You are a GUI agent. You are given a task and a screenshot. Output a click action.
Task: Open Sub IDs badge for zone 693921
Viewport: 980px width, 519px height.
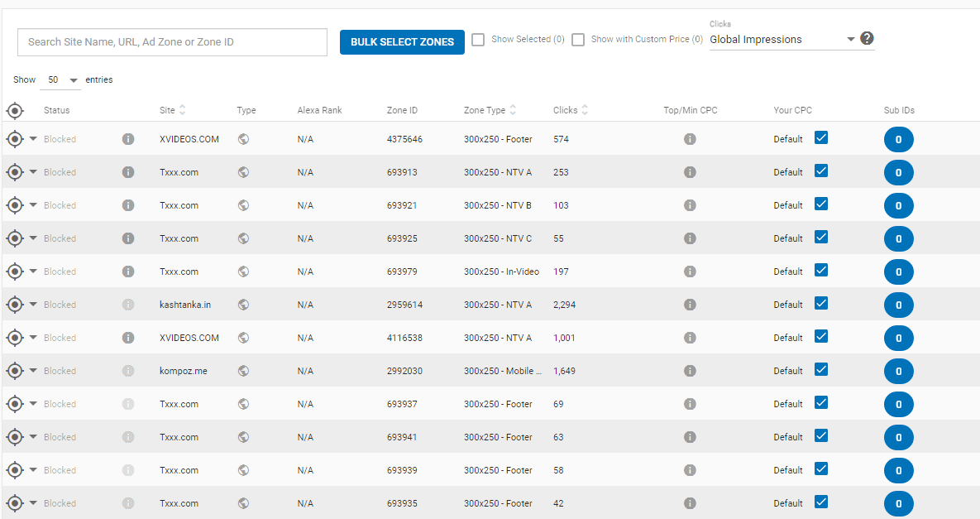[x=899, y=206]
